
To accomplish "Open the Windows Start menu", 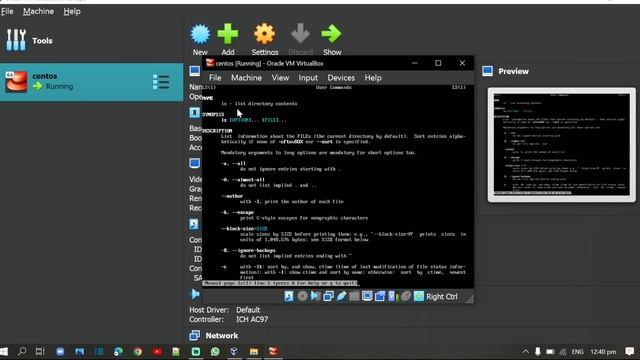I will point(4,351).
